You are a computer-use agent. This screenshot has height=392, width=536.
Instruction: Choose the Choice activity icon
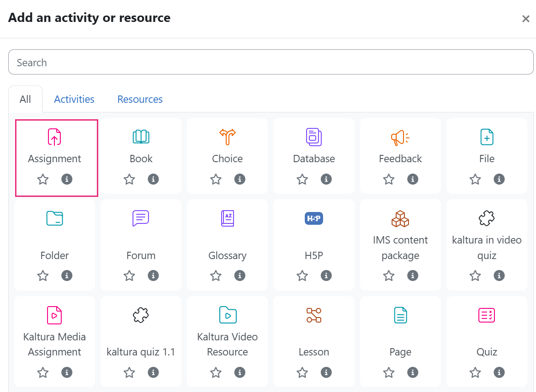click(x=227, y=137)
